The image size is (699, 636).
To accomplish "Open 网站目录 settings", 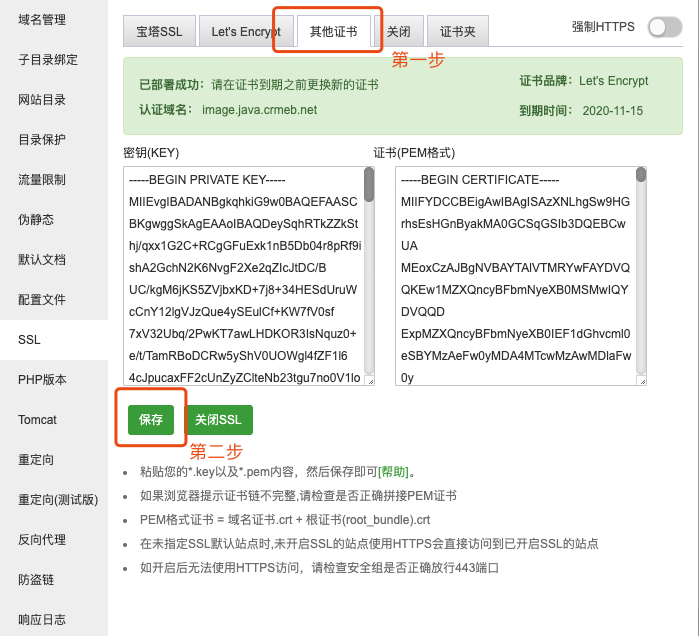I will [42, 100].
